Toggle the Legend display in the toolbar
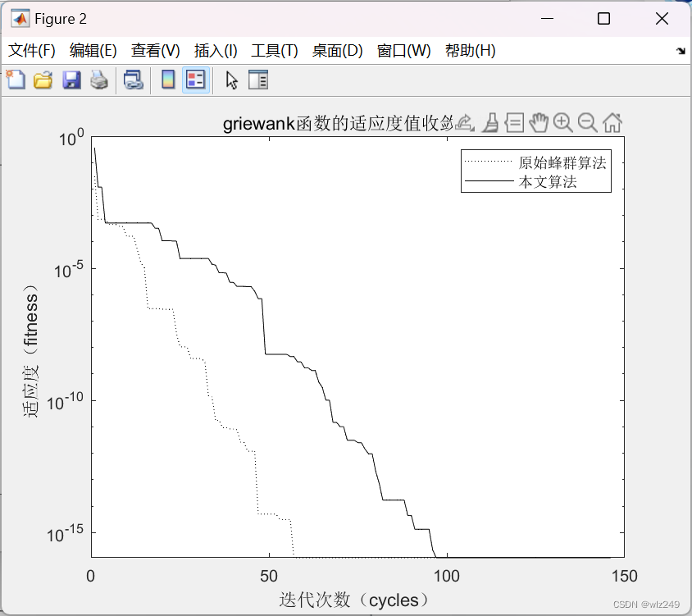Screen dimensions: 692x616 pos(195,80)
